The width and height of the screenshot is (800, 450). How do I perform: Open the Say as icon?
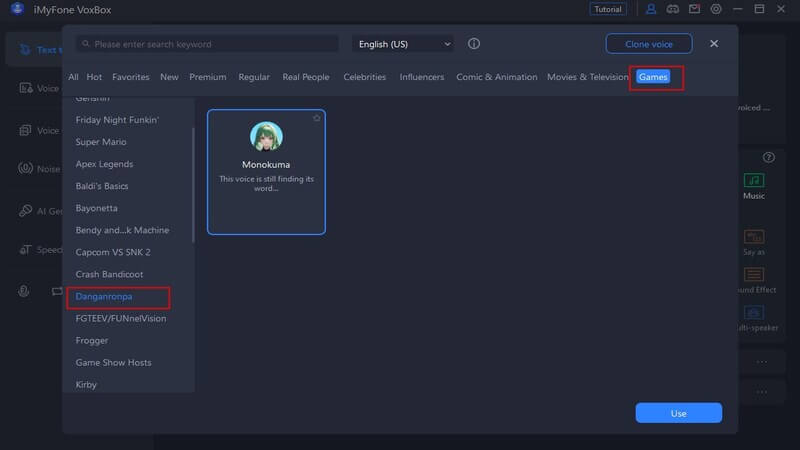tap(754, 237)
